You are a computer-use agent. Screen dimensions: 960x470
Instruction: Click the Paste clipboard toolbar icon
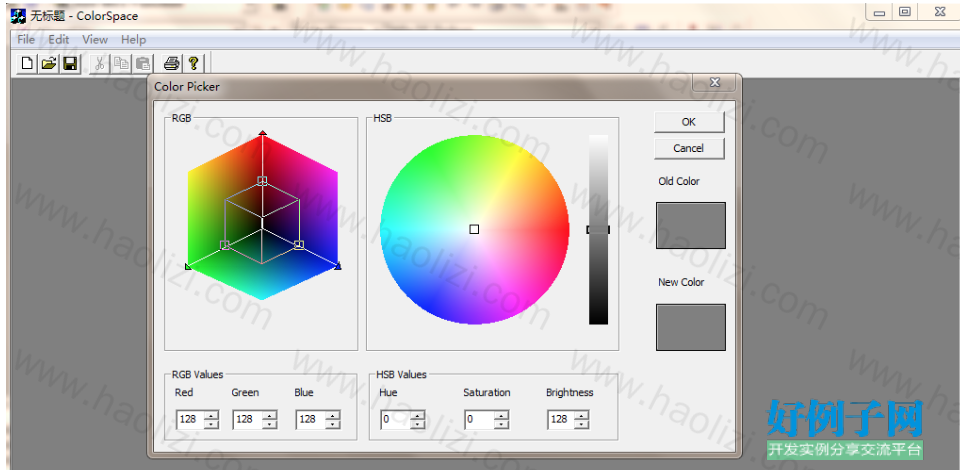[x=143, y=63]
